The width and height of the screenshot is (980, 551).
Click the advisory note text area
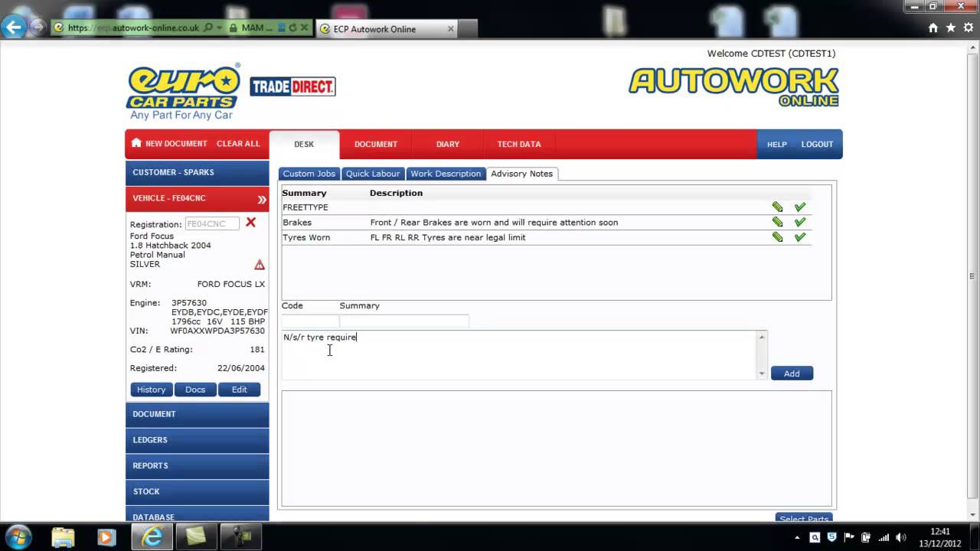519,355
